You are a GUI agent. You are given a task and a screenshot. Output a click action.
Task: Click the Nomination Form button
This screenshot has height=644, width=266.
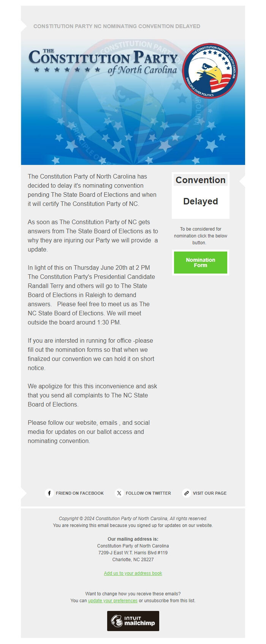tap(200, 263)
